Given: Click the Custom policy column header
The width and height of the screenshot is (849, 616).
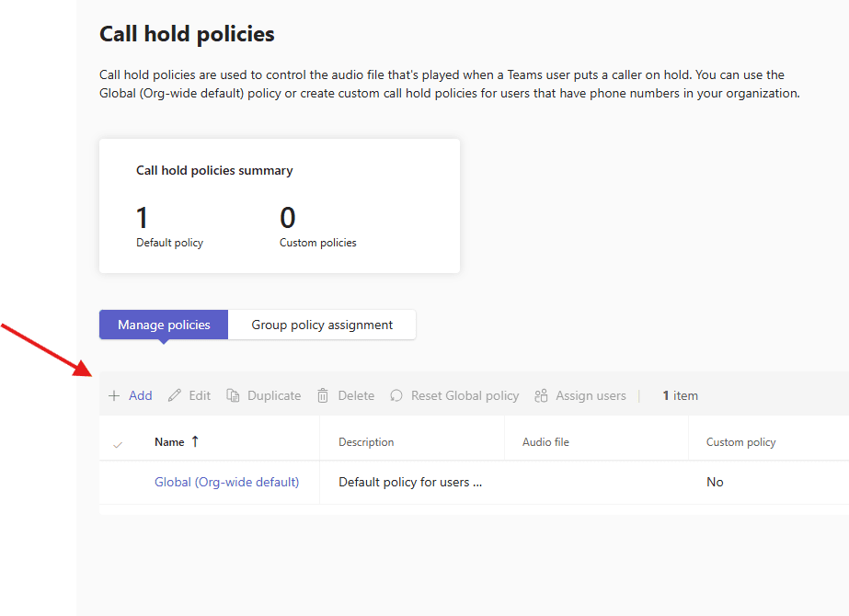Looking at the screenshot, I should tap(740, 442).
